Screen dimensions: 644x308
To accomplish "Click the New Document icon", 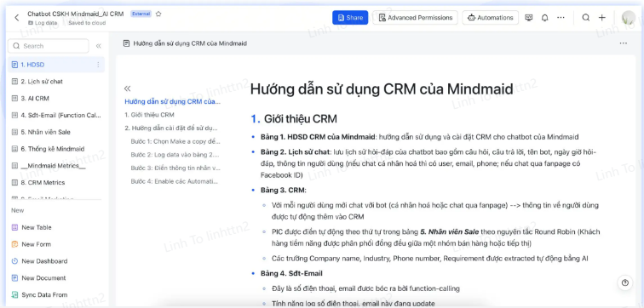I will coord(14,277).
